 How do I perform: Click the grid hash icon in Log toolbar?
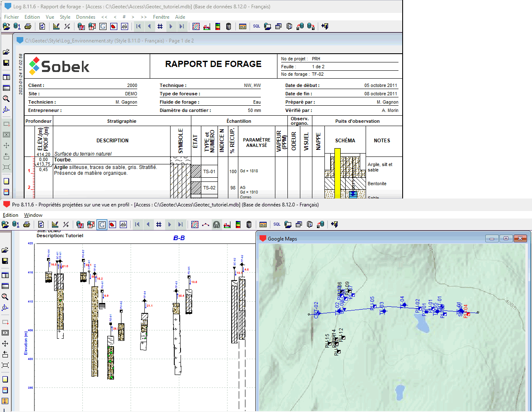click(160, 26)
